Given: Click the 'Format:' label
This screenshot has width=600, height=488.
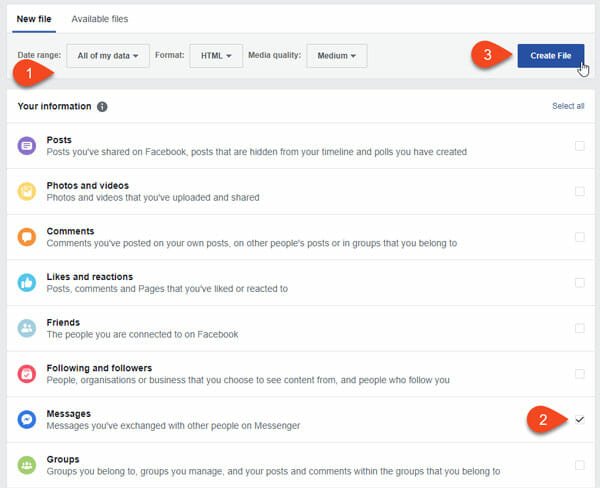Looking at the screenshot, I should (170, 55).
